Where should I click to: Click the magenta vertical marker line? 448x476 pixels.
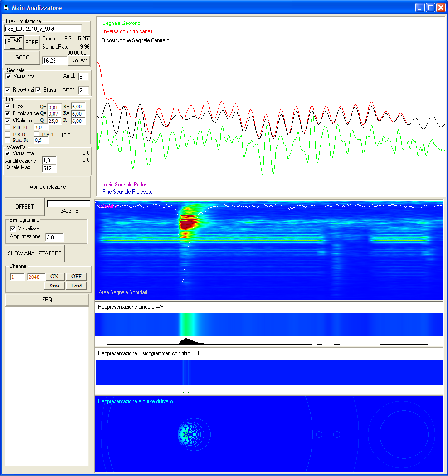(407, 106)
